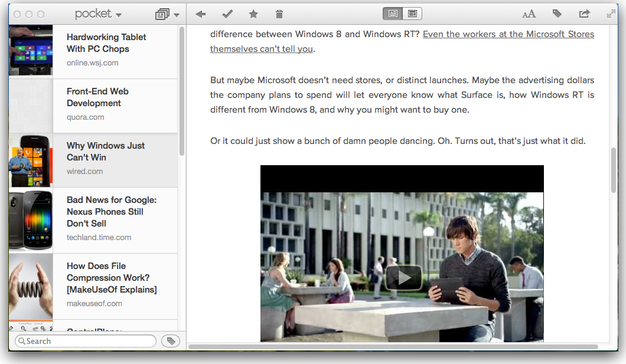Select Why Windows Just Can't Win article
Screen dimensions: 626x364
[x=93, y=160]
